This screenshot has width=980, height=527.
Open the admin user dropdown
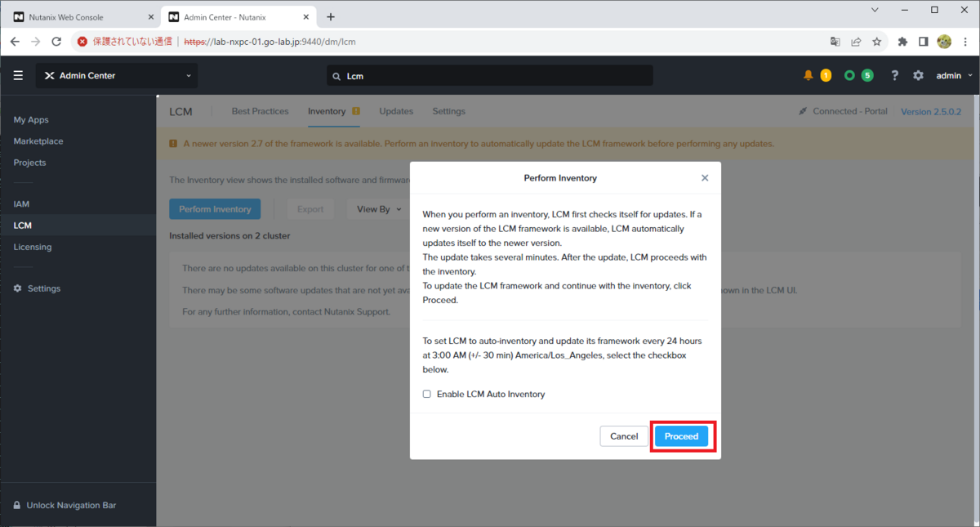pyautogui.click(x=954, y=75)
